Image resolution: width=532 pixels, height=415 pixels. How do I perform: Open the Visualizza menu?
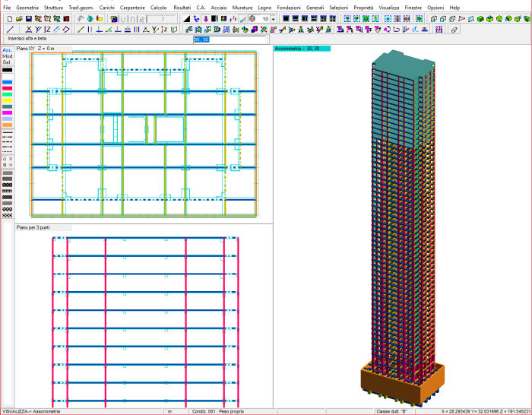389,7
